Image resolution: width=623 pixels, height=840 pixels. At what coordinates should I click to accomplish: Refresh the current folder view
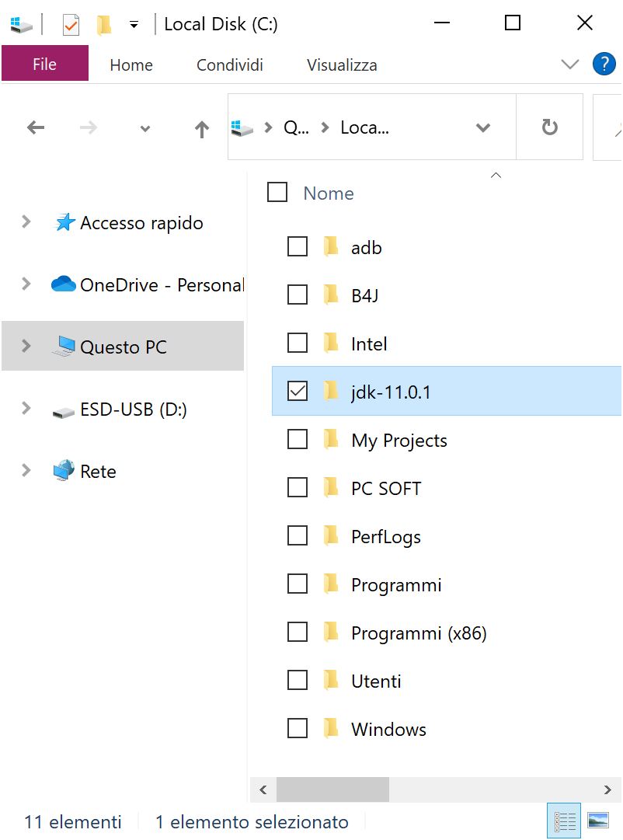(549, 127)
